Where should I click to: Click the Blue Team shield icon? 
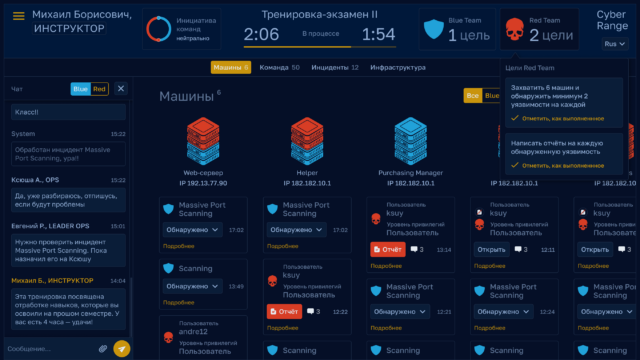(433, 29)
